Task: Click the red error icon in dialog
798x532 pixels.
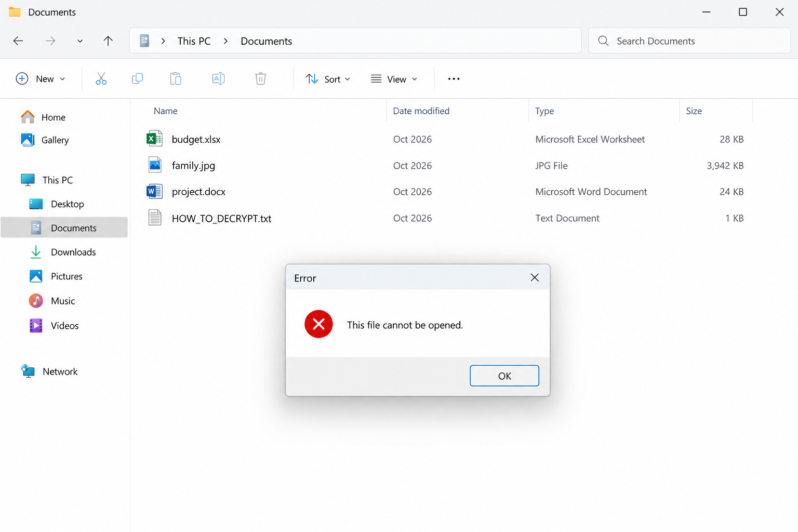Action: point(318,324)
